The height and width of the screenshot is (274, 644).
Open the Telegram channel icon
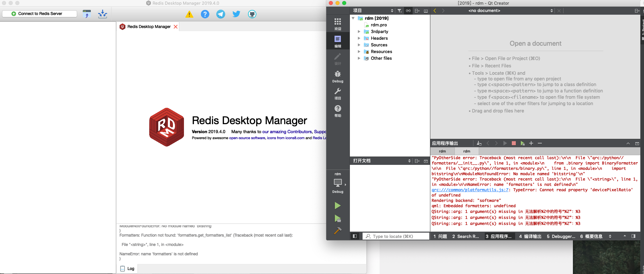pos(221,14)
